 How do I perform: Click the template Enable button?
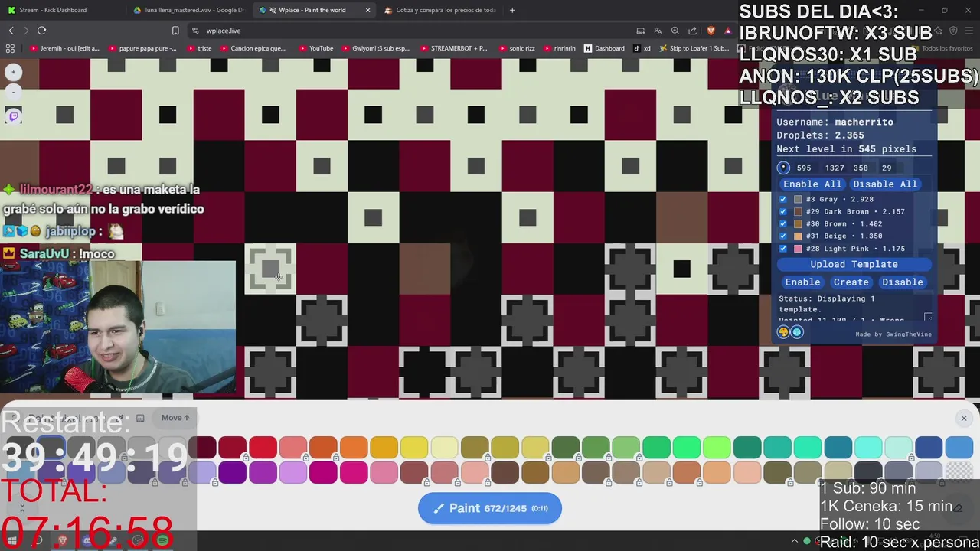click(802, 282)
